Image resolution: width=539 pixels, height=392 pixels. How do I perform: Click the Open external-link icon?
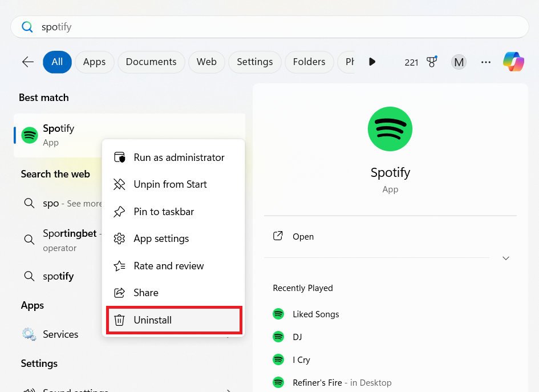coord(278,236)
